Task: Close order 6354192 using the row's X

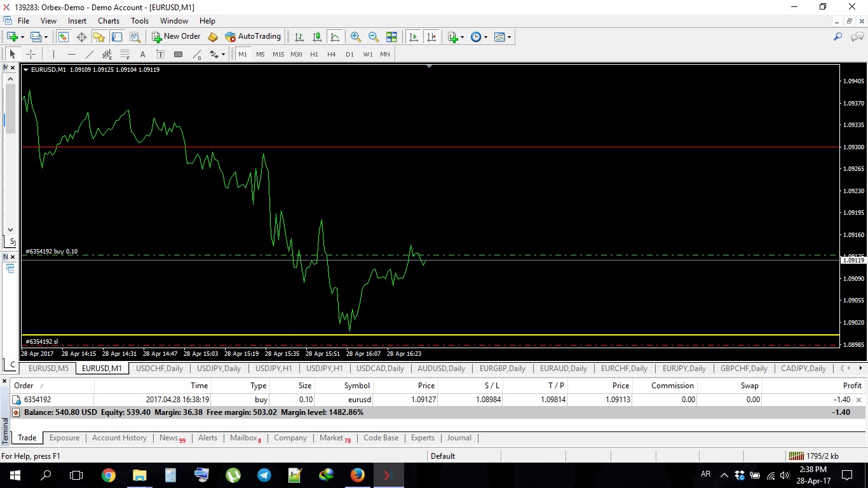Action: click(859, 400)
